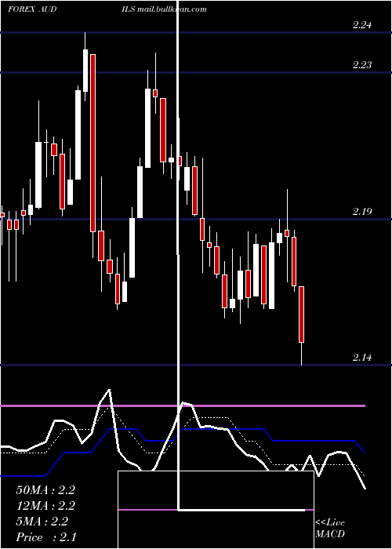The height and width of the screenshot is (549, 392).
Task: Click the 2.19 price axis label
Action: (361, 212)
